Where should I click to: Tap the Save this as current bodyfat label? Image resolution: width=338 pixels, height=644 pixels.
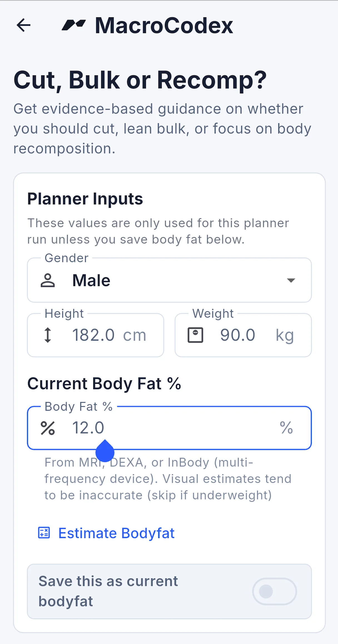tap(108, 591)
